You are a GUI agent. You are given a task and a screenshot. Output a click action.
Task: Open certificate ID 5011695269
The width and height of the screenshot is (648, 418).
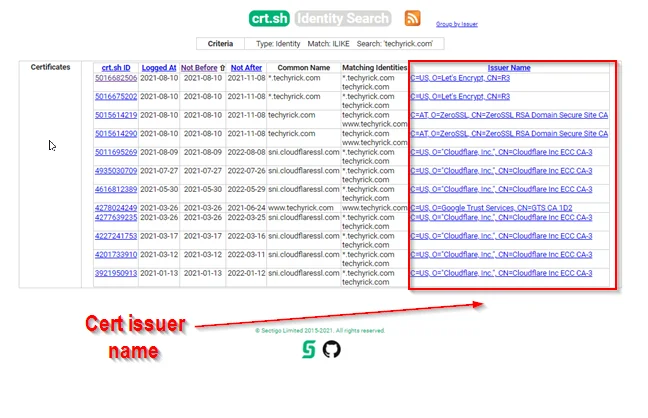[x=116, y=153]
